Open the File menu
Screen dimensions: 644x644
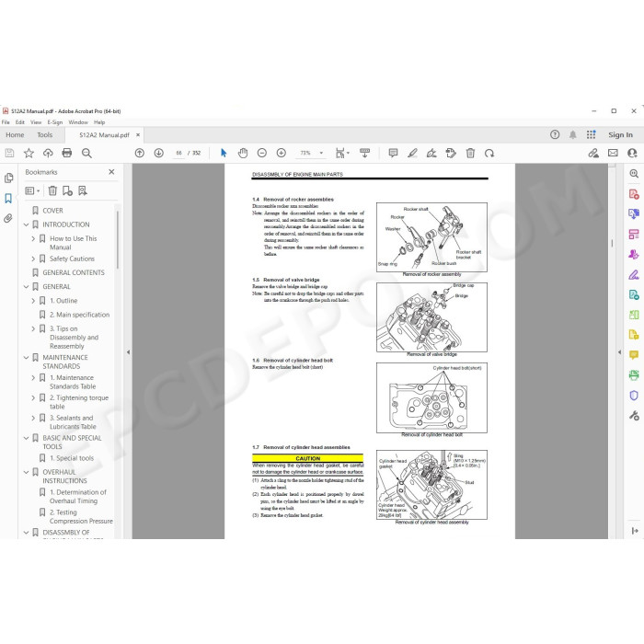6,122
